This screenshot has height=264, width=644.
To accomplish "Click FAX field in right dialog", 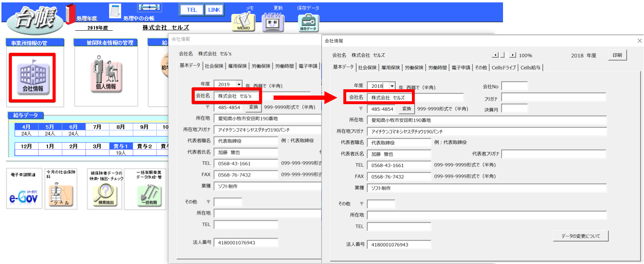I will coord(399,177).
